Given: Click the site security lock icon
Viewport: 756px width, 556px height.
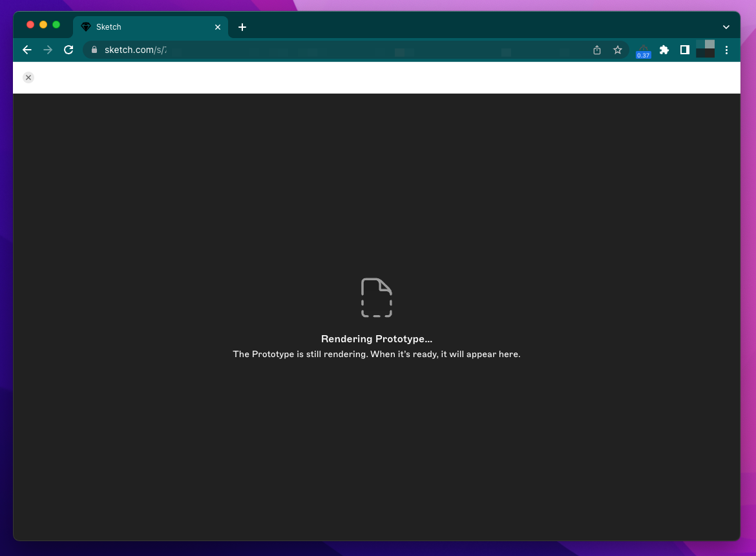Looking at the screenshot, I should click(x=94, y=50).
